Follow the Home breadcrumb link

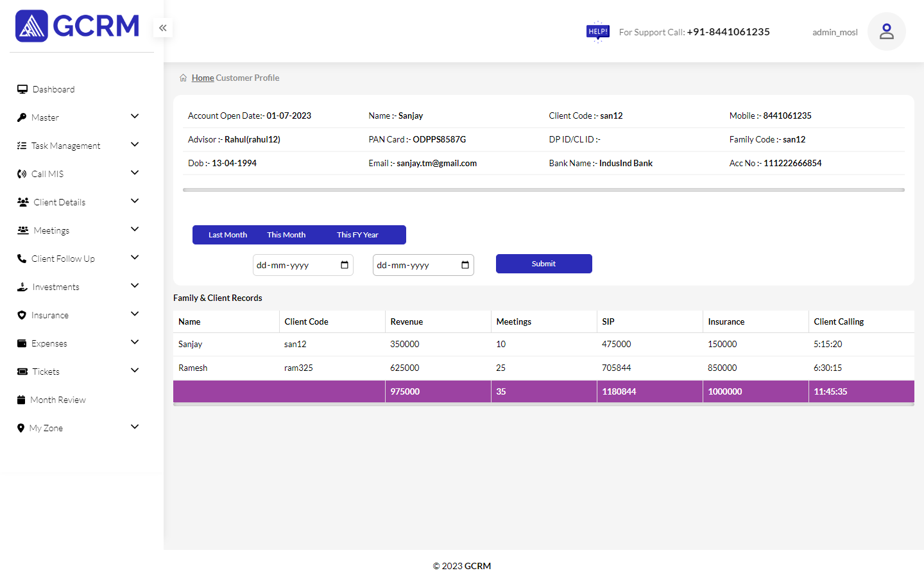[203, 78]
